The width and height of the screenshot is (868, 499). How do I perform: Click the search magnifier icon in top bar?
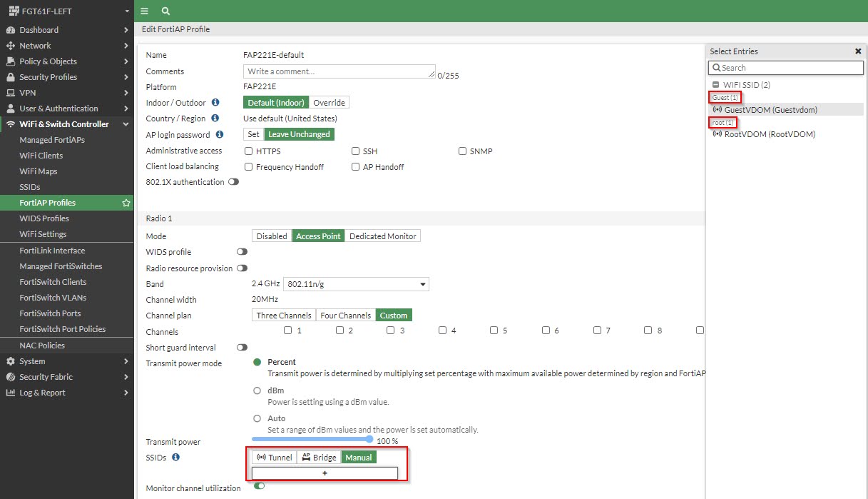point(165,11)
